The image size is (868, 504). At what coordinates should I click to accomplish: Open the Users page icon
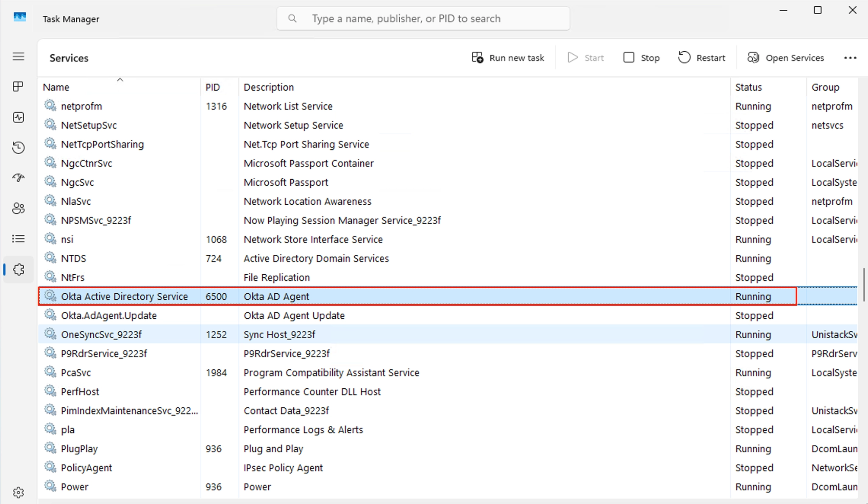[18, 209]
